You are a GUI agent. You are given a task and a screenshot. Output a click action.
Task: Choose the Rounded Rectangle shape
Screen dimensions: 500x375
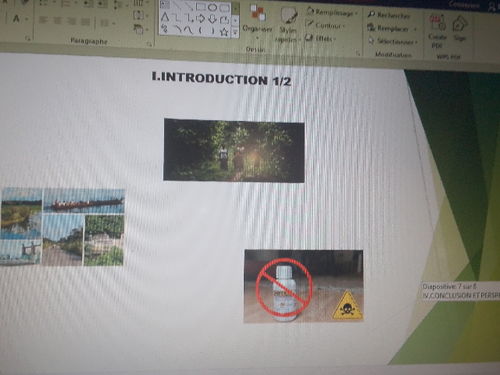tap(224, 7)
